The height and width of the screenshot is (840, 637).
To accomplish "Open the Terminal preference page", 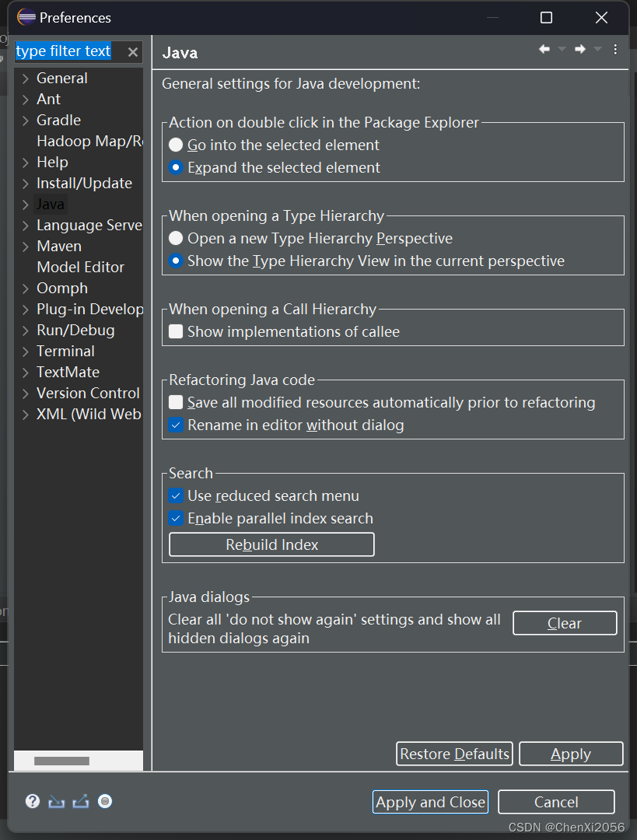I will (x=65, y=351).
